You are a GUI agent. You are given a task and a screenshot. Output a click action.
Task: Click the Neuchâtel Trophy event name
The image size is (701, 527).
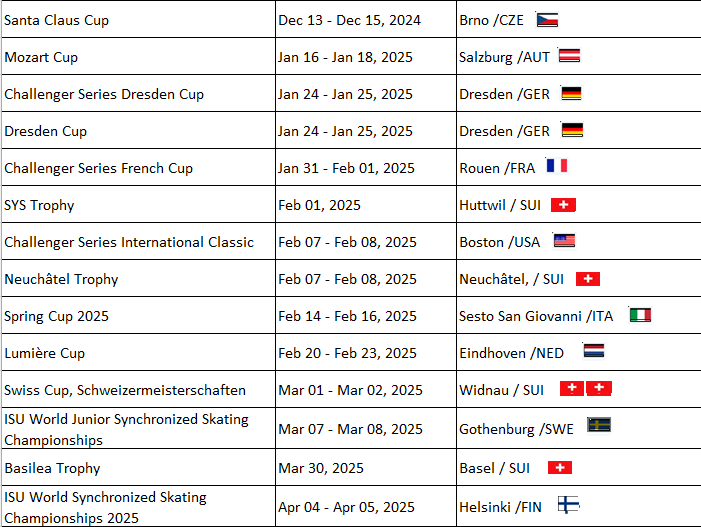coord(61,279)
